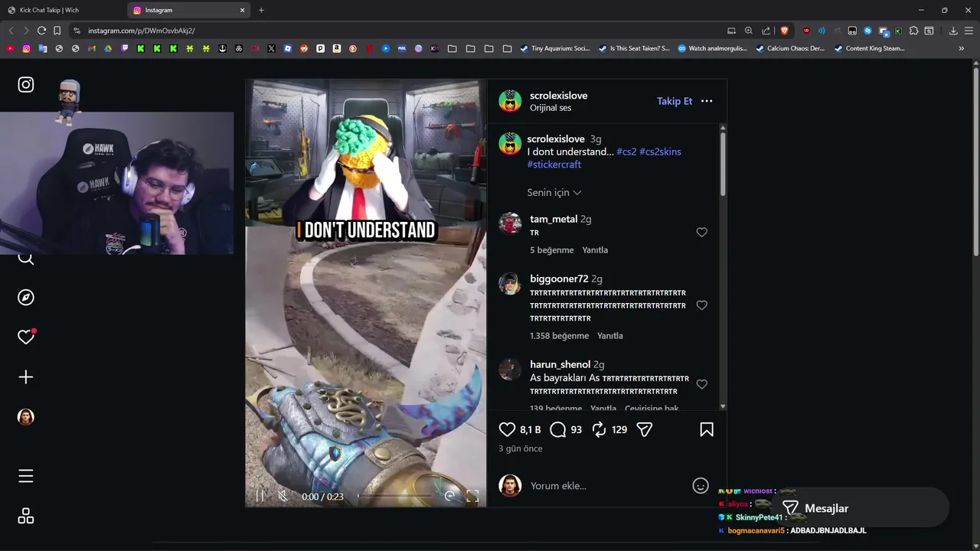Open the browser zoom magnifier icon
Image resolution: width=980 pixels, height=551 pixels.
[x=749, y=31]
